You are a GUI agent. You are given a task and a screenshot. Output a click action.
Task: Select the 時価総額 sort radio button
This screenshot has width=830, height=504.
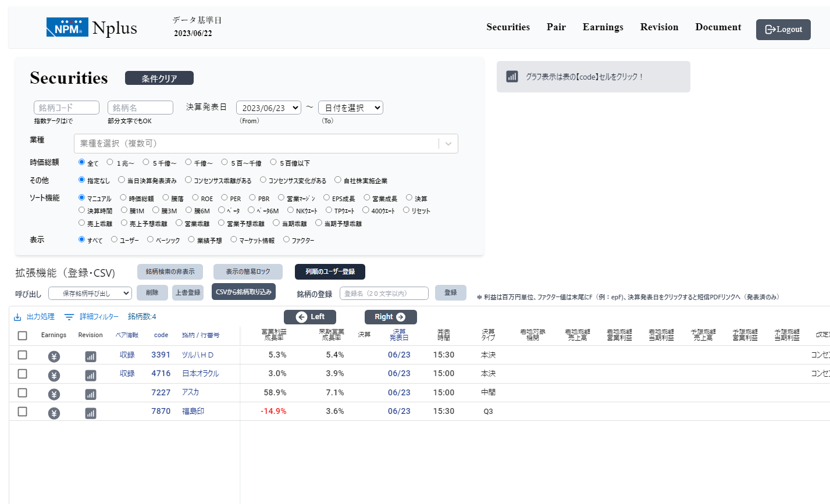(x=123, y=198)
